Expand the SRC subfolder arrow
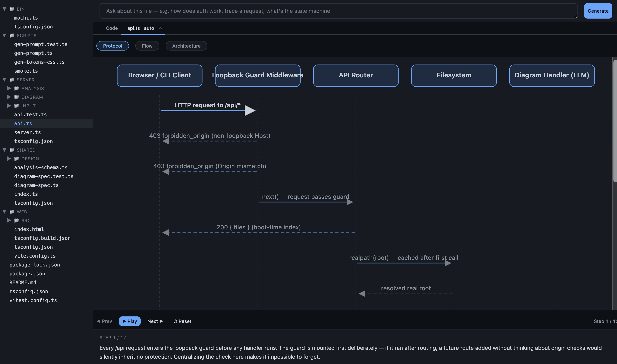The height and width of the screenshot is (364, 617). point(9,220)
